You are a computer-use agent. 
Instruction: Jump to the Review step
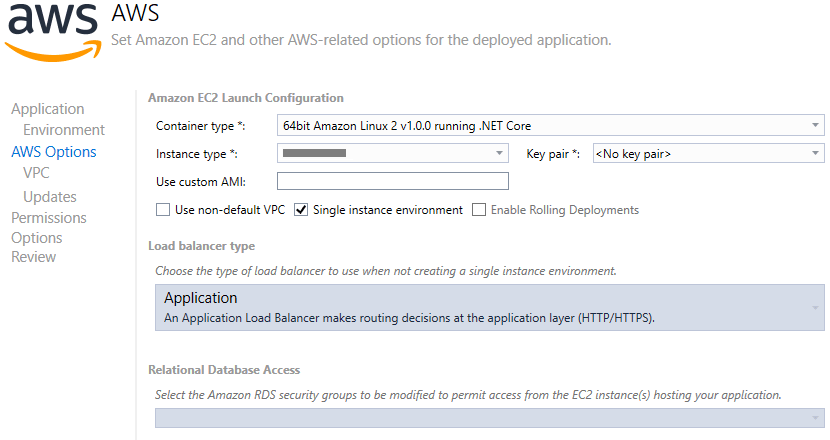[x=34, y=257]
